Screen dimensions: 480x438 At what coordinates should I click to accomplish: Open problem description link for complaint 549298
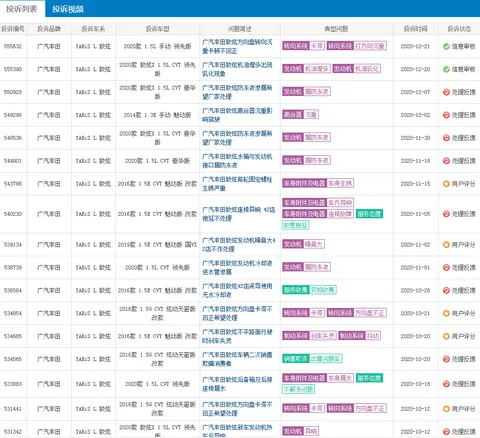tap(237, 115)
